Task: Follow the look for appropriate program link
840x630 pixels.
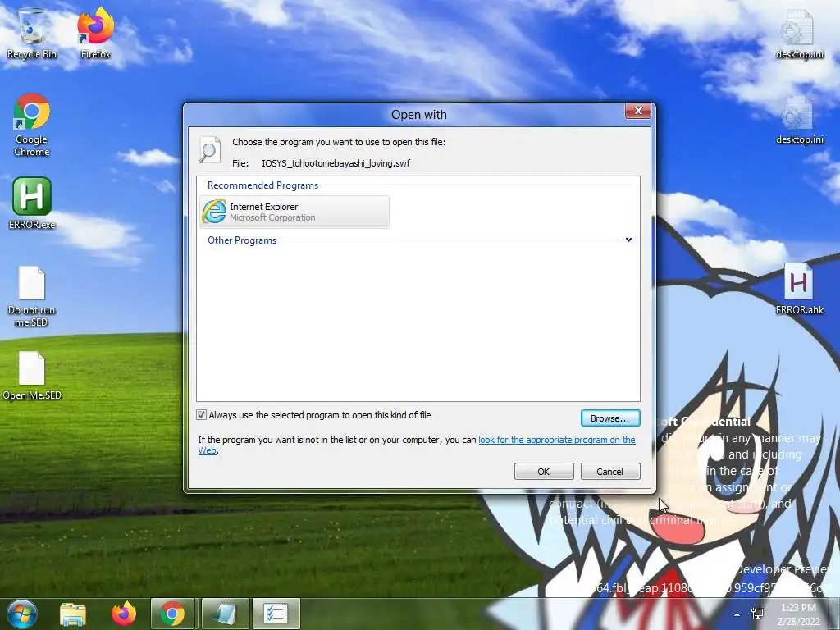Action: pos(557,440)
